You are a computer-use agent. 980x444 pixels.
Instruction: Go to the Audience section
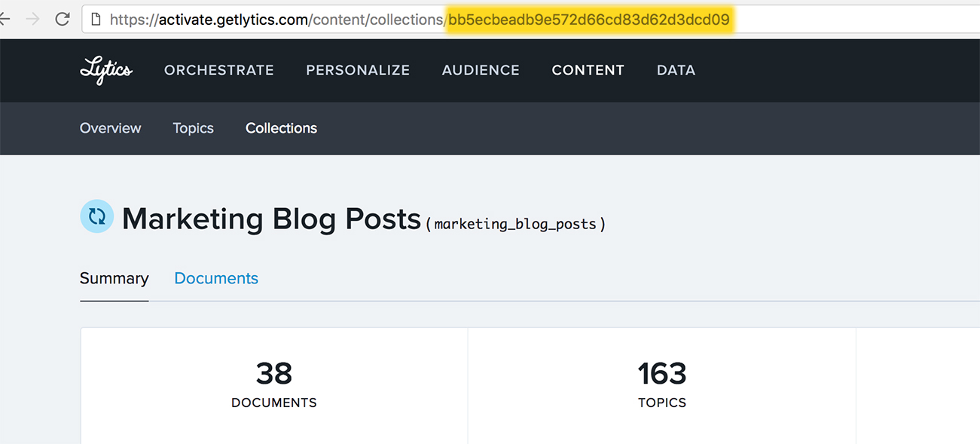click(481, 70)
